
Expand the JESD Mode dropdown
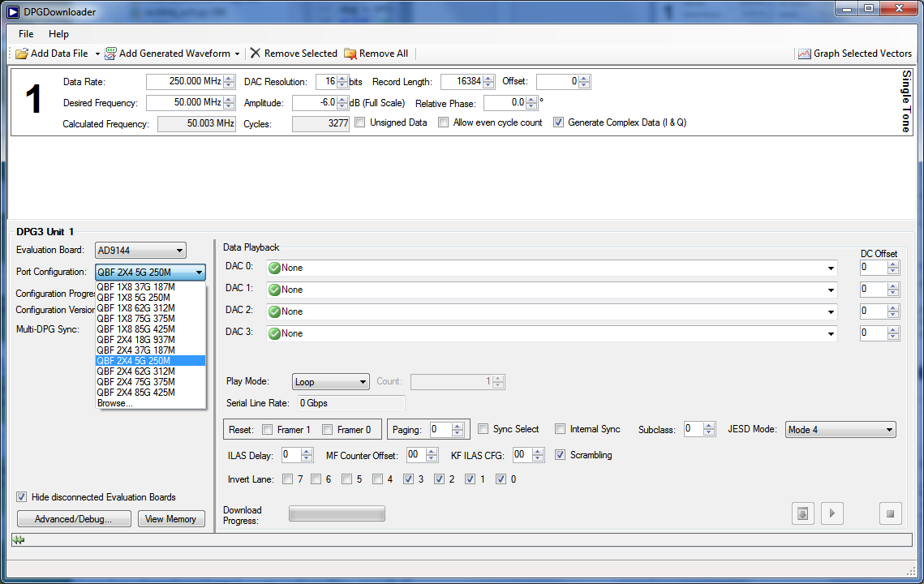tap(840, 430)
